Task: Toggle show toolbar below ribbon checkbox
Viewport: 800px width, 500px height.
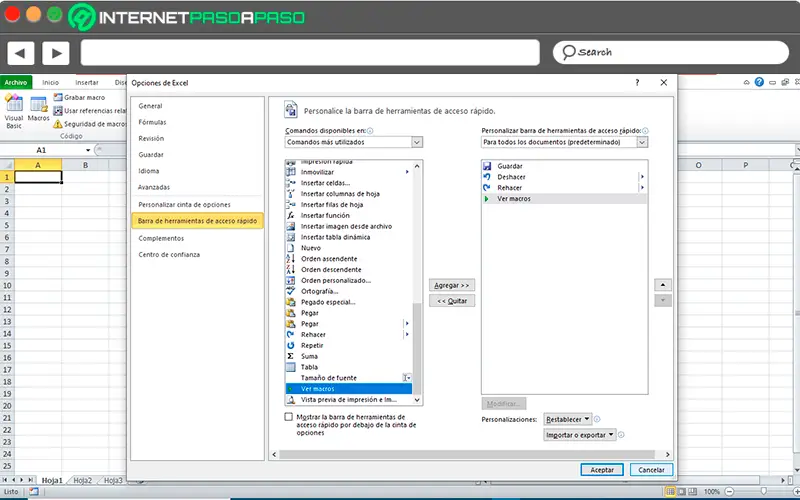Action: [x=289, y=417]
